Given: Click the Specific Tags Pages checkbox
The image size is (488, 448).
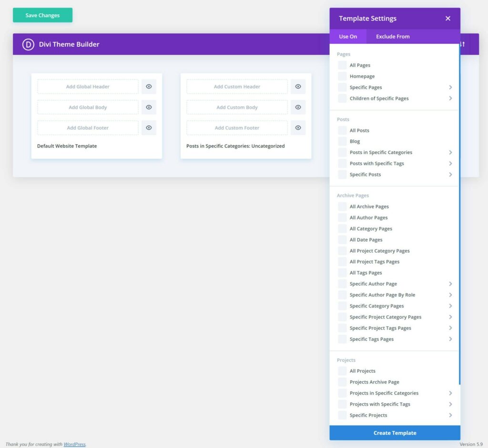Looking at the screenshot, I should (342, 339).
